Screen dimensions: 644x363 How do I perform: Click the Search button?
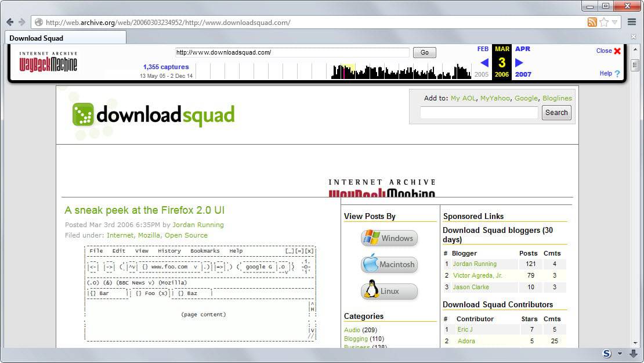point(556,113)
